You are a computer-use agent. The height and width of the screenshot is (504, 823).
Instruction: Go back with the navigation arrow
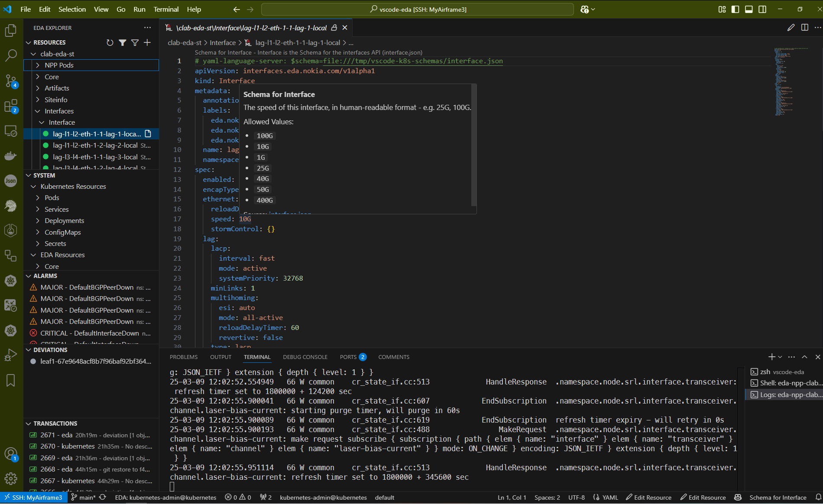coord(237,9)
